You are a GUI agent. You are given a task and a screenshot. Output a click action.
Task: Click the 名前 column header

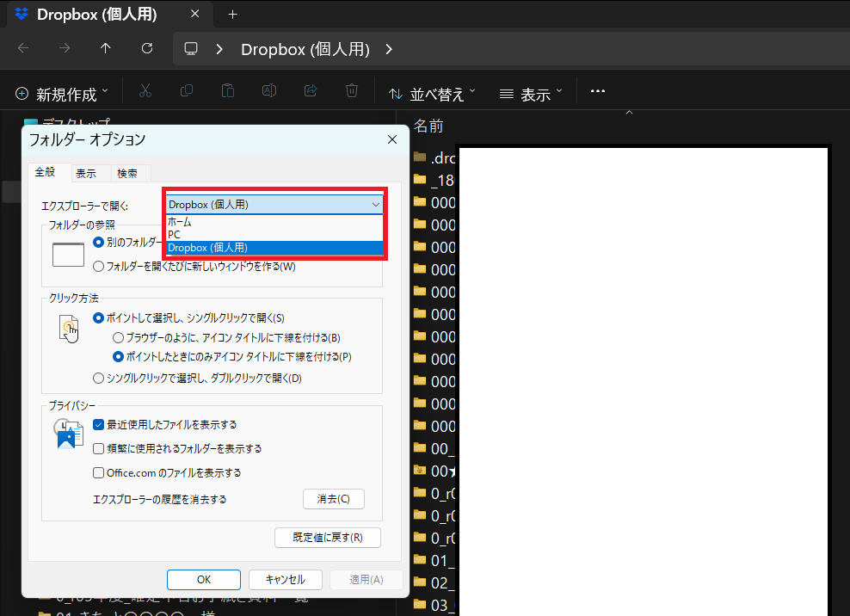tap(428, 126)
